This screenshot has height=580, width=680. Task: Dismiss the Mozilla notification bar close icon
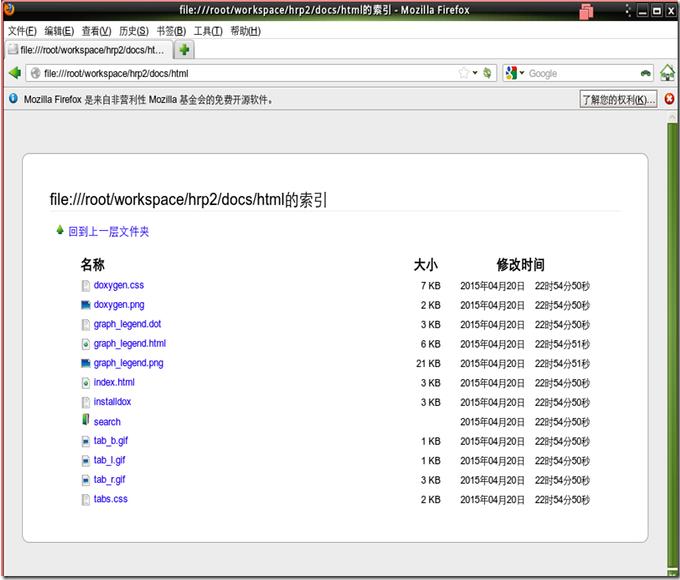tap(669, 99)
